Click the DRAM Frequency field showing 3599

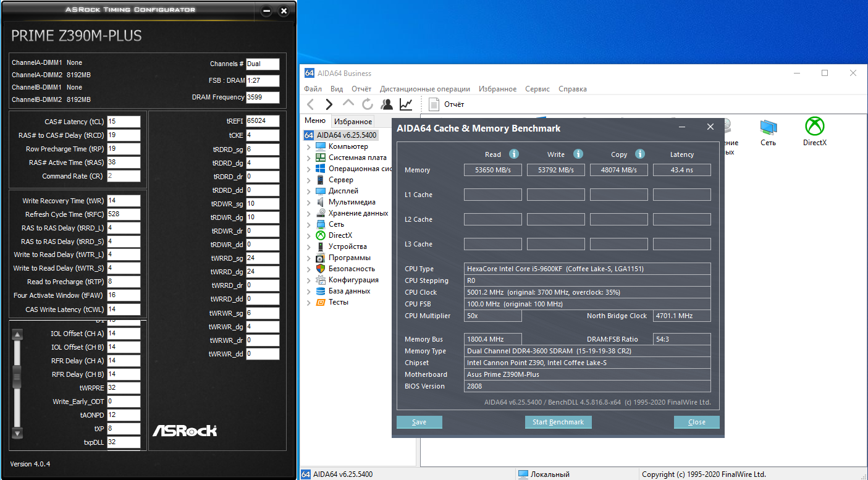pos(263,98)
